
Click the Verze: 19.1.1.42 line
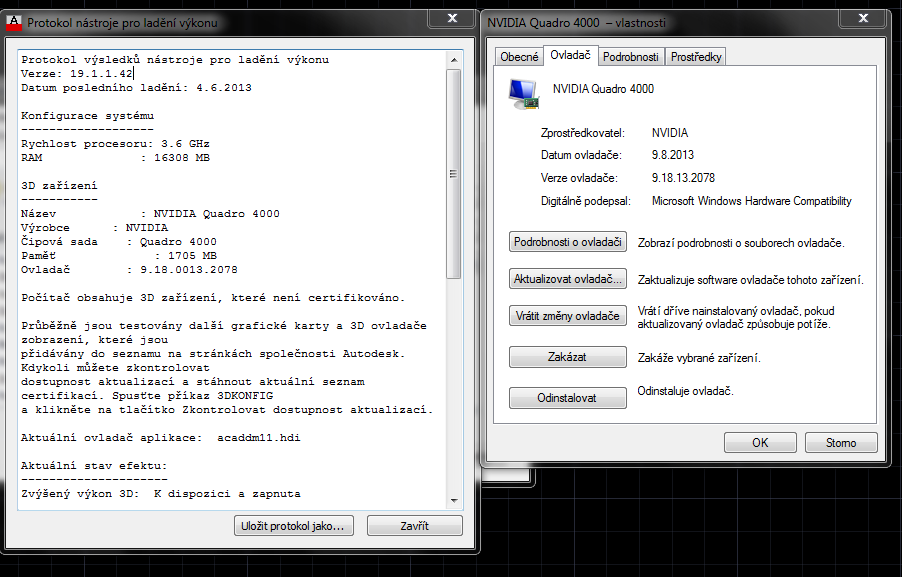pos(77,74)
